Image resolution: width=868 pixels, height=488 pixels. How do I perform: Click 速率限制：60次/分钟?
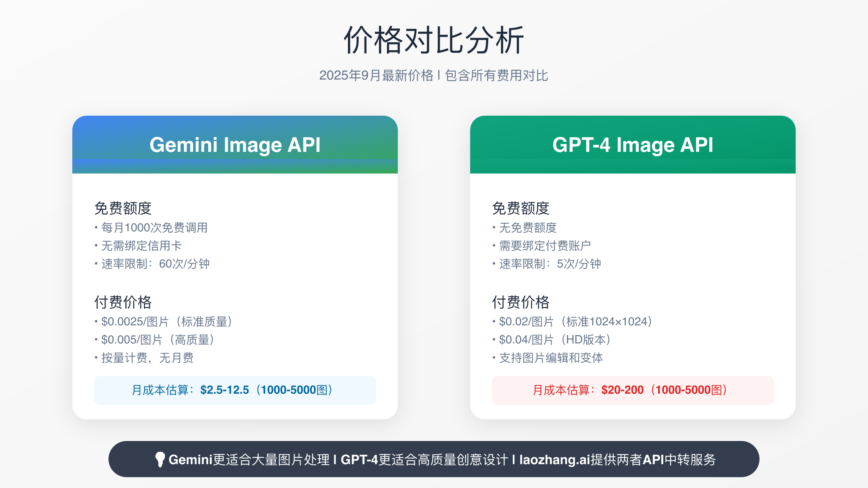point(156,264)
